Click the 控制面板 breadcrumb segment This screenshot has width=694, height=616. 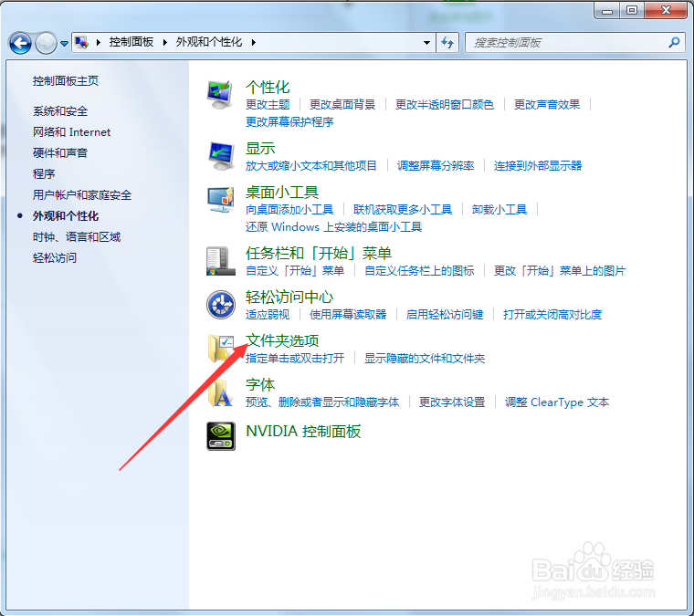[x=131, y=42]
